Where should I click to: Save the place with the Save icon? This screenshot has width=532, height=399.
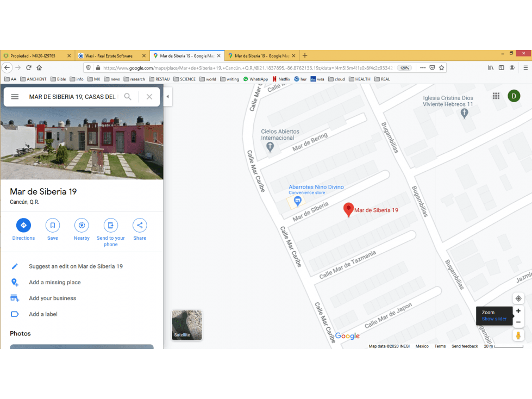[x=53, y=225]
